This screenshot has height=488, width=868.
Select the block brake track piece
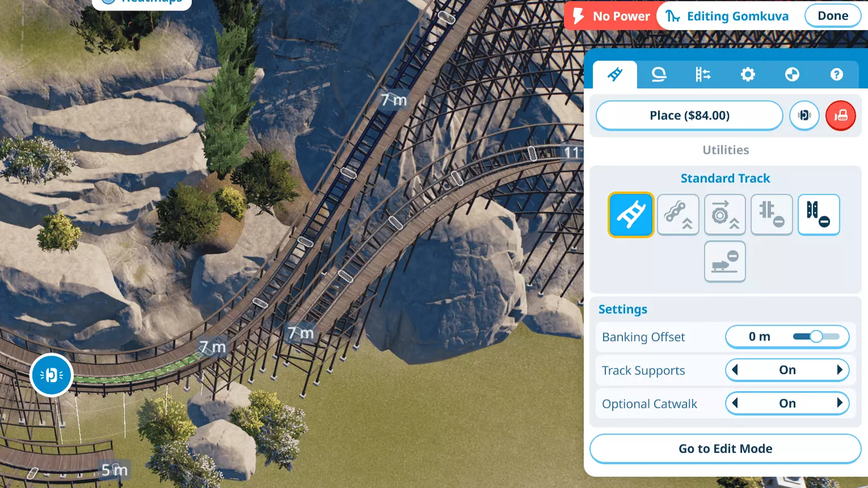819,215
